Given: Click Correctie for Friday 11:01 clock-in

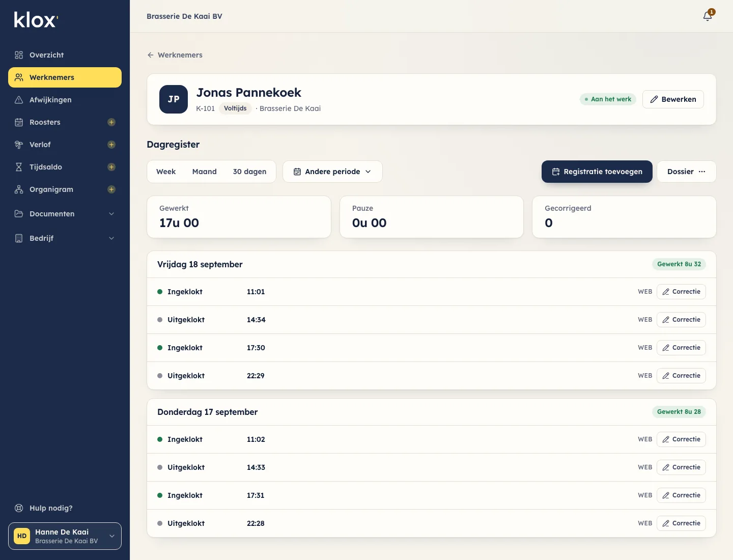Looking at the screenshot, I should point(681,292).
